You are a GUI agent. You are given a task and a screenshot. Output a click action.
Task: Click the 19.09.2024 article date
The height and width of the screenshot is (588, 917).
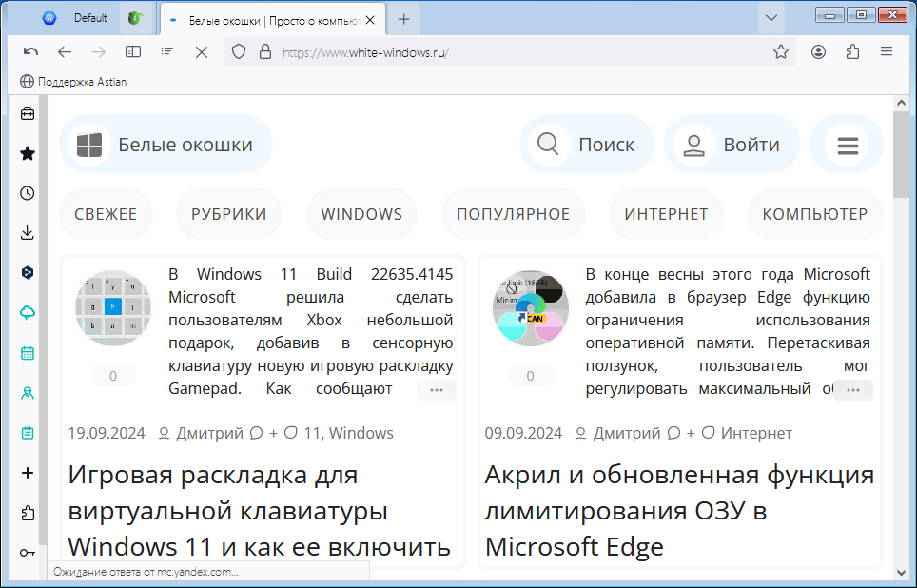pos(107,433)
